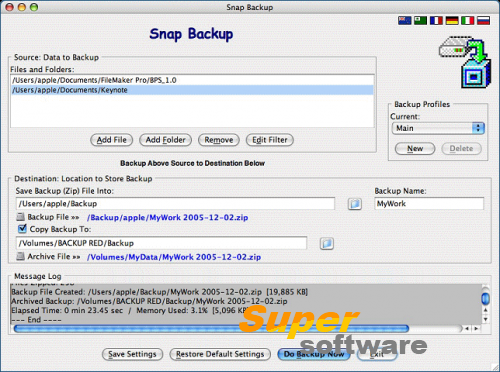
Task: Open the Current profile dropdown showing Main
Action: point(438,128)
